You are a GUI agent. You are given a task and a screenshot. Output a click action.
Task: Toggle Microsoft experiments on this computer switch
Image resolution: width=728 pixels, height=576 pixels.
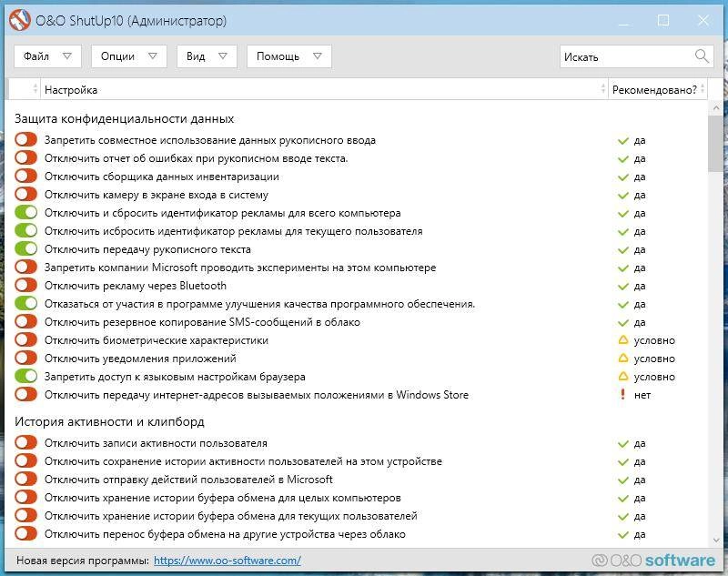[25, 267]
